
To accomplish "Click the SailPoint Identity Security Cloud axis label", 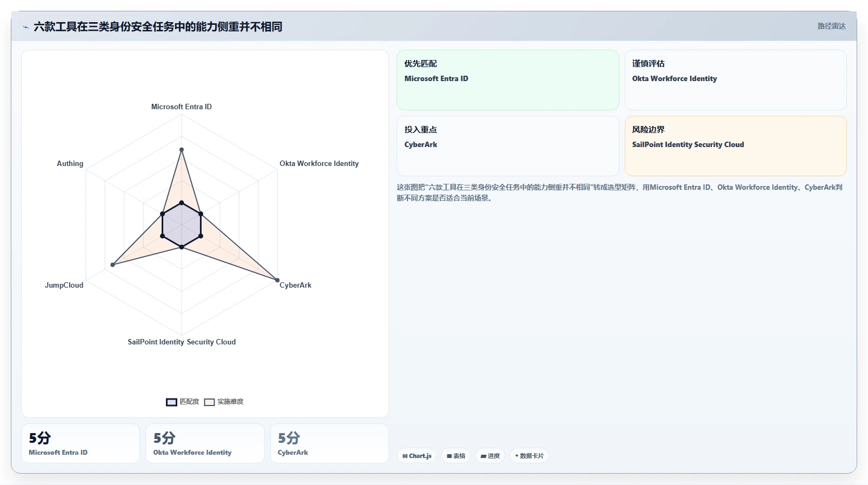I will pyautogui.click(x=182, y=342).
